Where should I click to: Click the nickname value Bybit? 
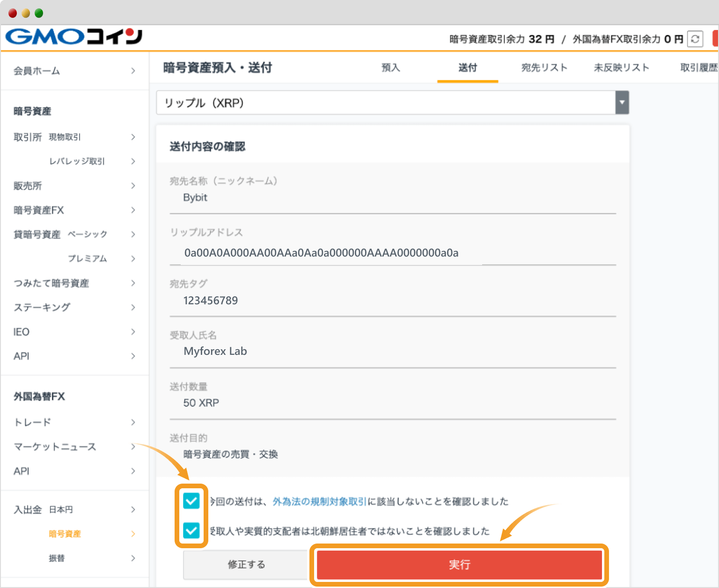(195, 198)
